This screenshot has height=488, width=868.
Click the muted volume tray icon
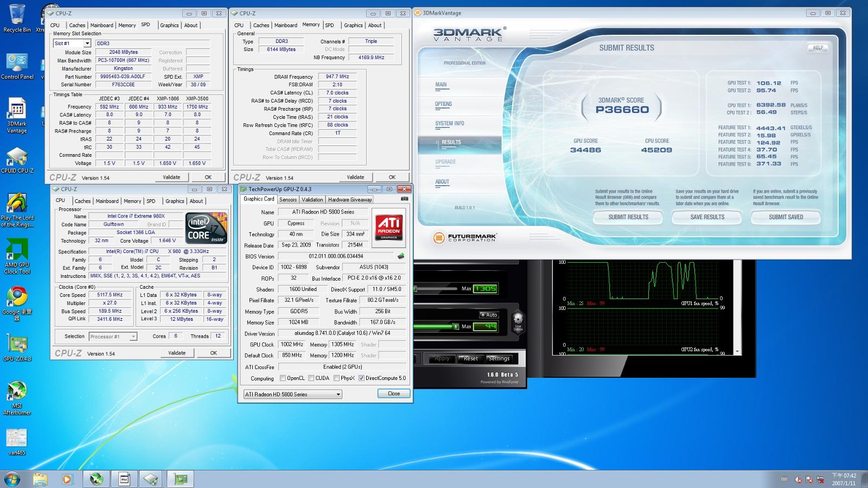[x=798, y=480]
